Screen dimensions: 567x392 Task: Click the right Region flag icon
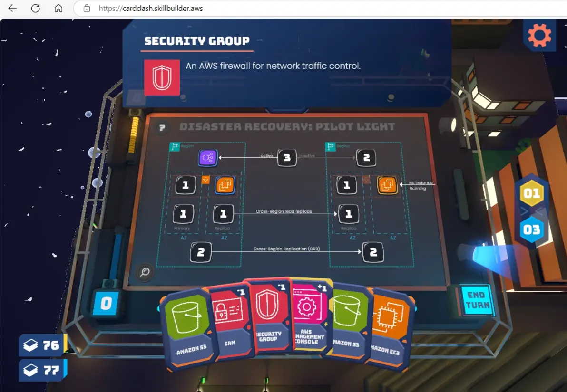point(330,147)
